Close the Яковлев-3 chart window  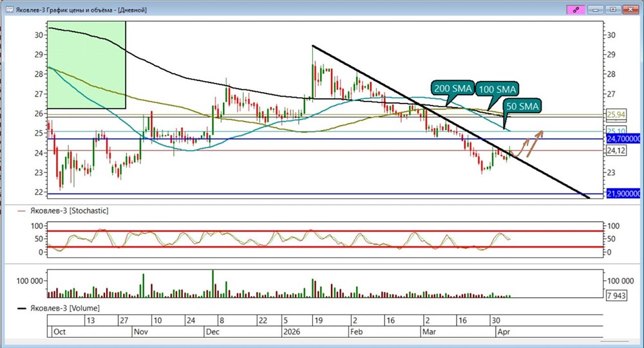(x=630, y=10)
